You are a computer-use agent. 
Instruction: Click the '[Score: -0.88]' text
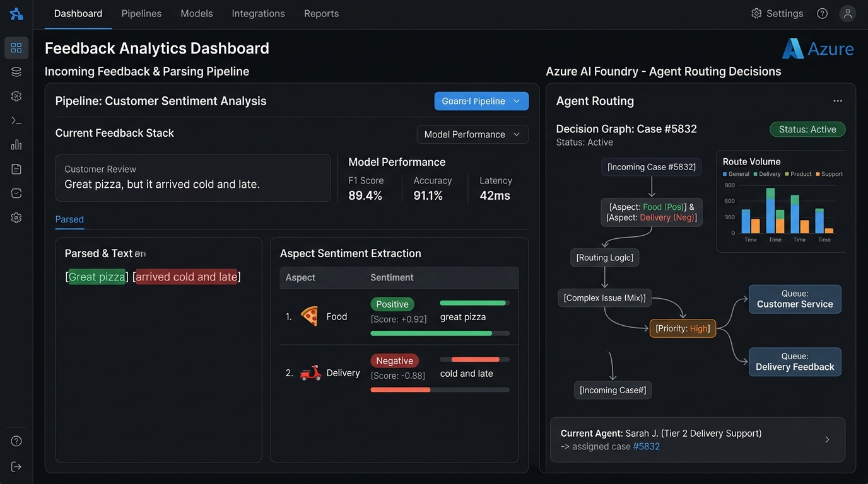pos(398,376)
